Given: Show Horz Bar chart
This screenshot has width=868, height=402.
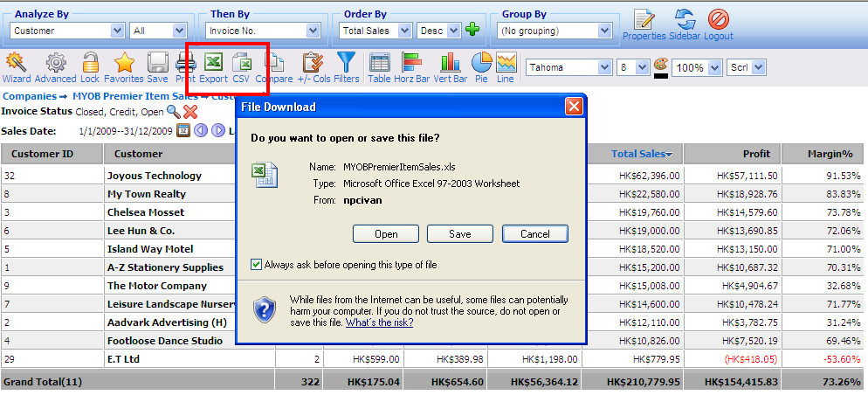Looking at the screenshot, I should click(412, 67).
